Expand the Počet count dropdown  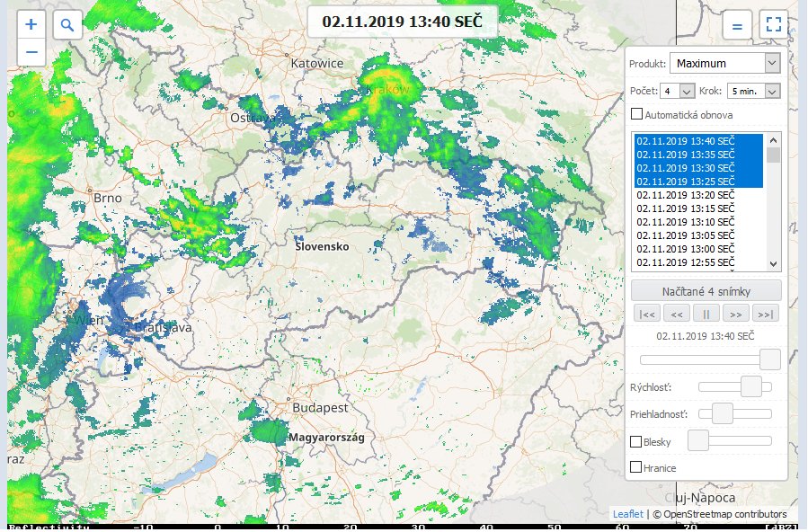678,91
